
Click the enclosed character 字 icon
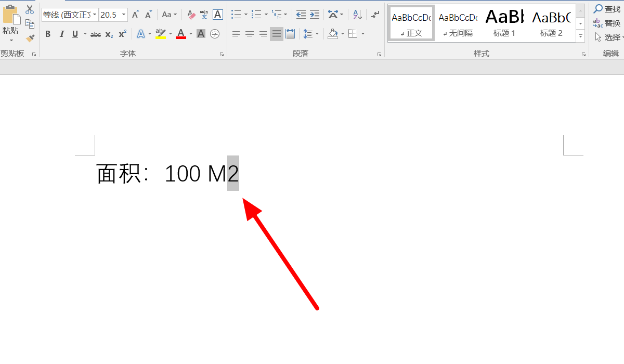pos(214,34)
